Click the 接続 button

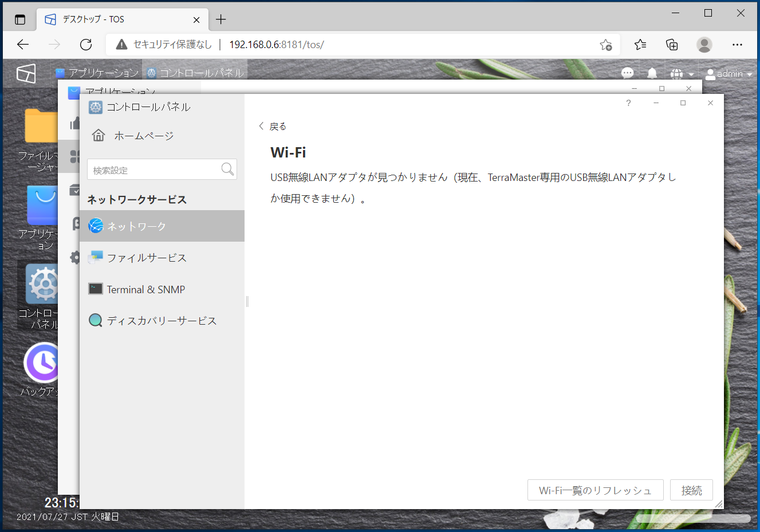(x=691, y=490)
